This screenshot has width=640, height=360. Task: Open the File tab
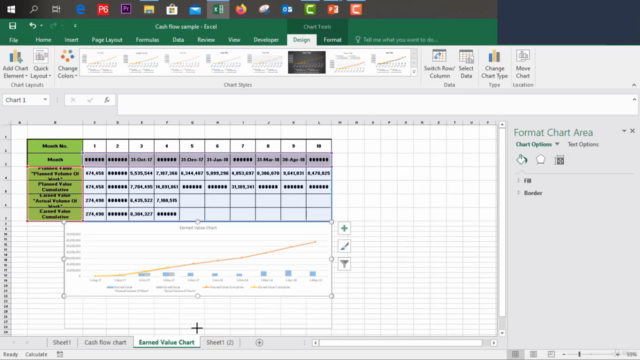pos(13,40)
